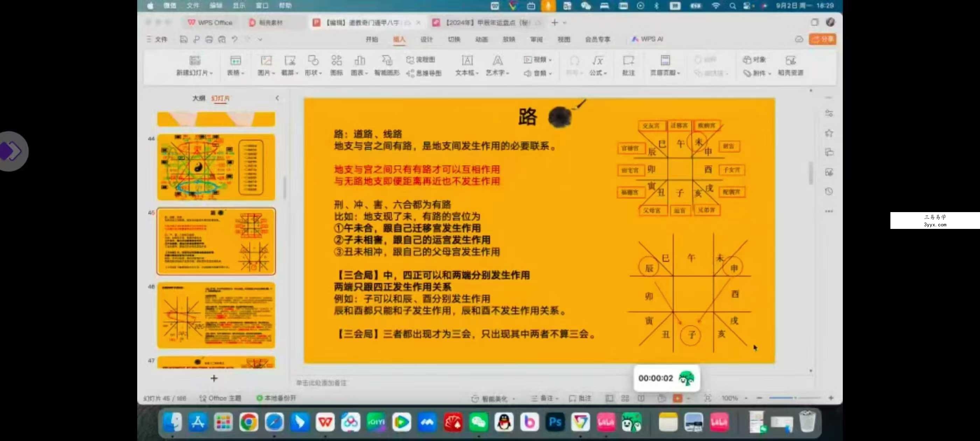Show the Slides (幻灯片) thumbnail view
Image resolution: width=980 pixels, height=441 pixels.
220,98
